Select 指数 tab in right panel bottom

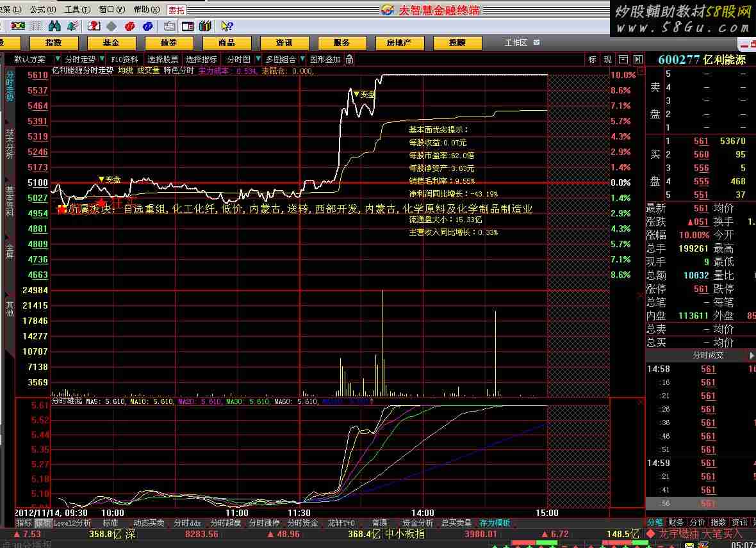(718, 522)
